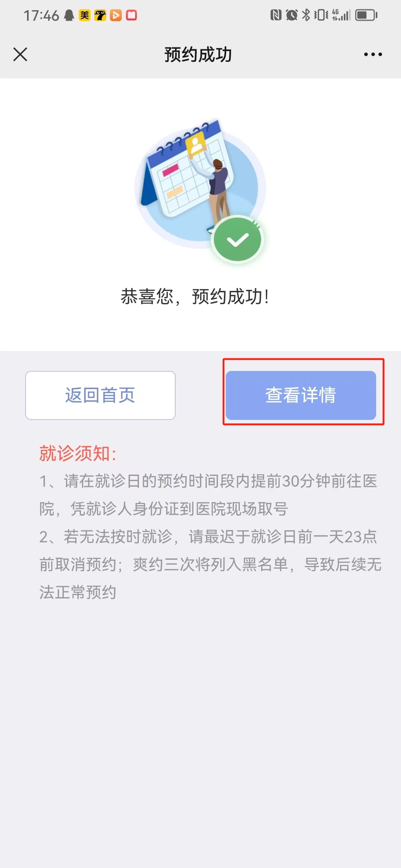Tap the 查看详情 button
Viewport: 401px width, 868px height.
click(301, 395)
